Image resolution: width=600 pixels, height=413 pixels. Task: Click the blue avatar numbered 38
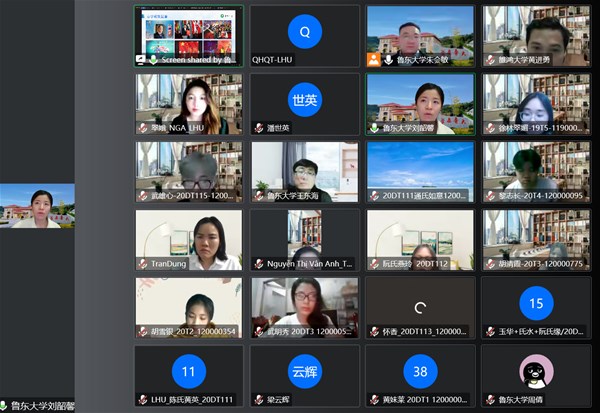[x=420, y=371]
